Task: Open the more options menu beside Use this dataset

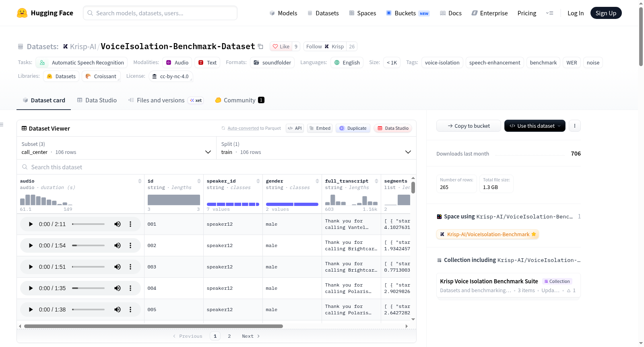Action: (x=575, y=126)
